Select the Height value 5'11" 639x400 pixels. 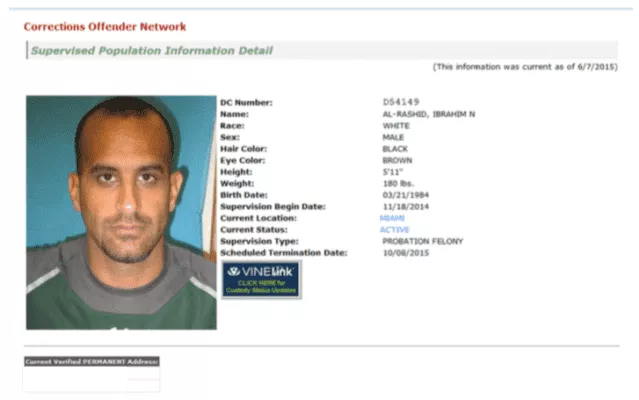coord(392,172)
